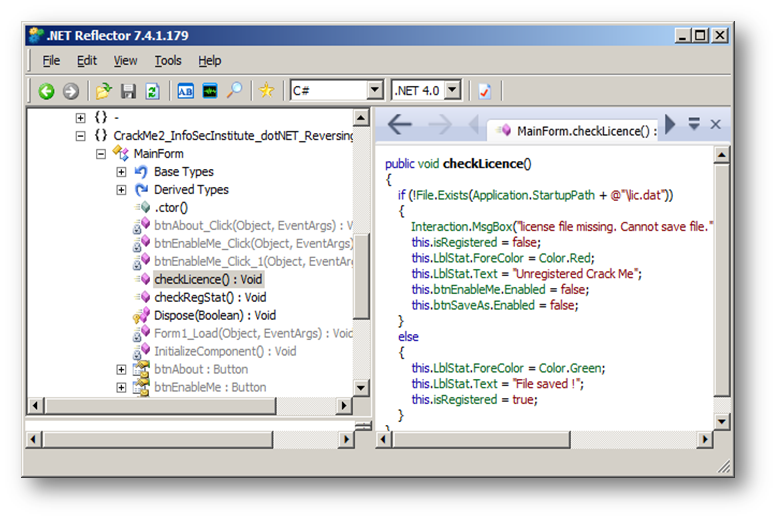Expand the Derived Types node
Viewport: 777px width, 520px height.
121,190
